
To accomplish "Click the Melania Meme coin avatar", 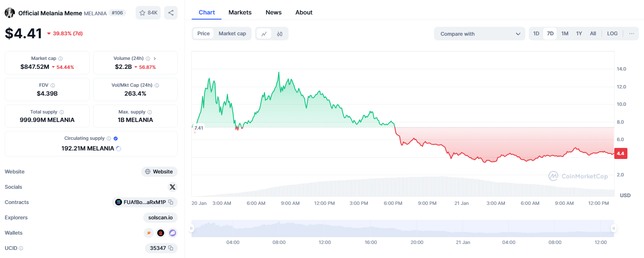I will (x=9, y=13).
